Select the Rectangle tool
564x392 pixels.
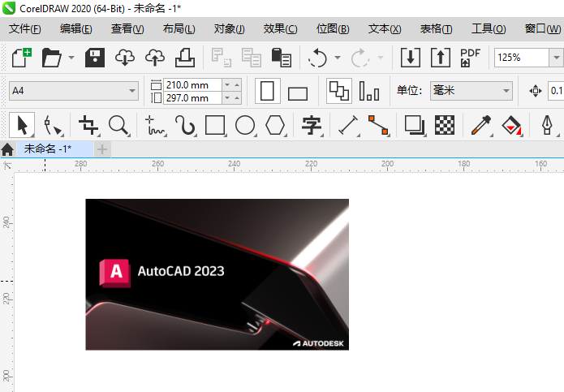215,125
